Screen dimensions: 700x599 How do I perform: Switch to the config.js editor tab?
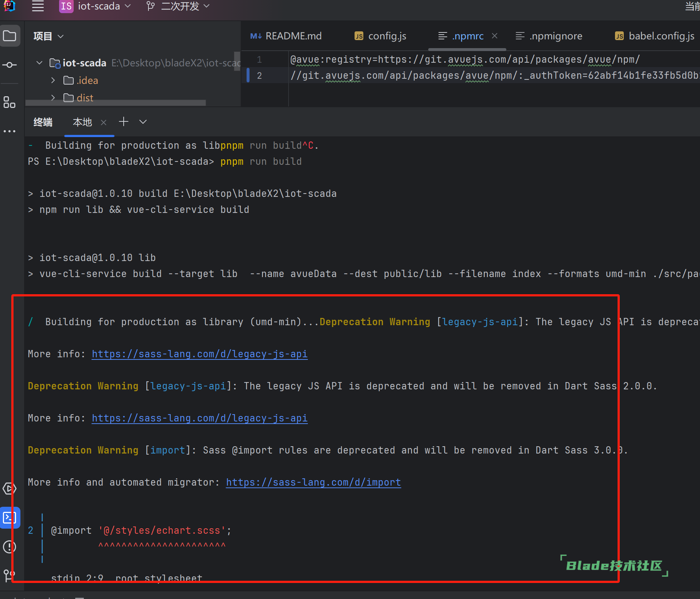380,36
